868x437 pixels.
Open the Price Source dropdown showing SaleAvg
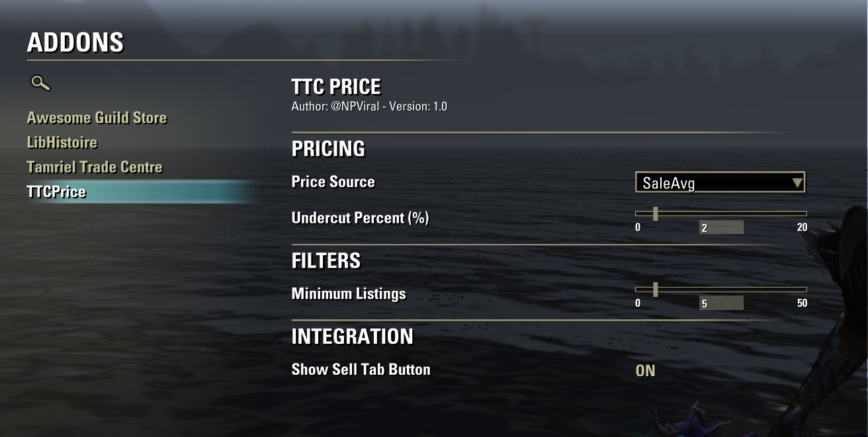(711, 183)
